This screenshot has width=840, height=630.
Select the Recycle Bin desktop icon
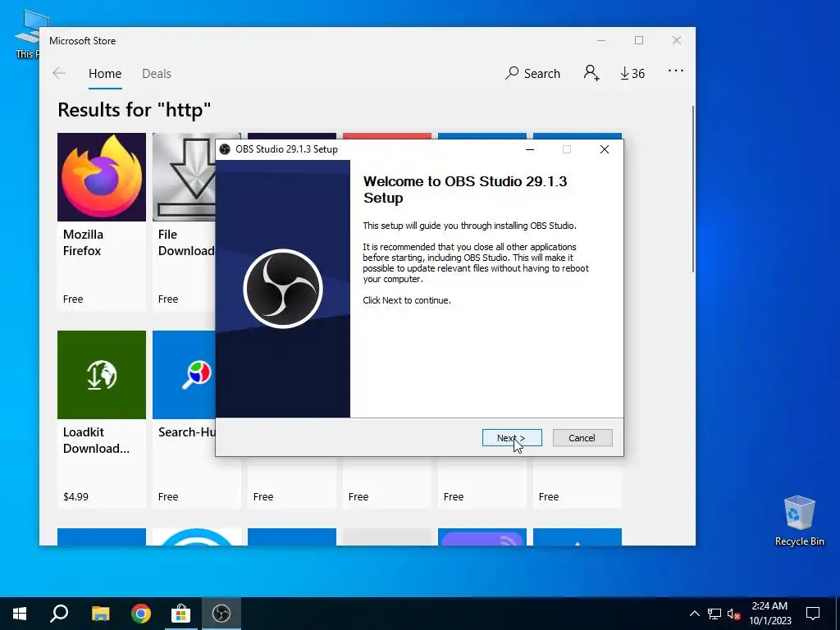[x=799, y=521]
